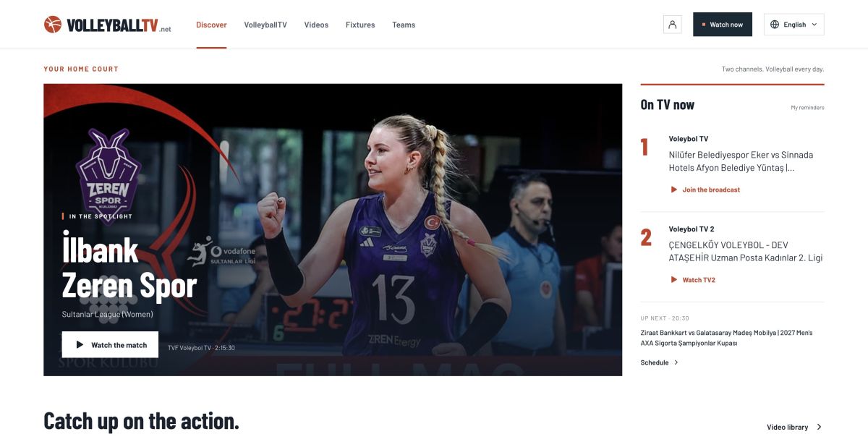This screenshot has height=442, width=868.
Task: Select the Voleybol TV 2 channel name
Action: [x=692, y=229]
